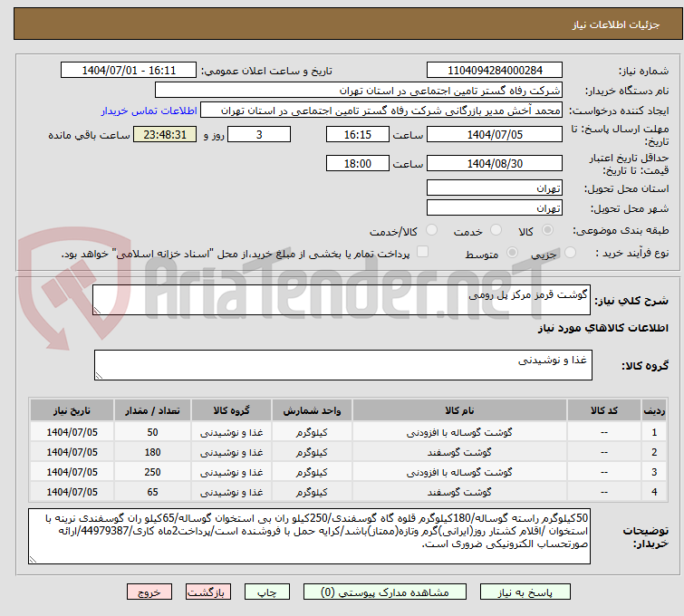The height and width of the screenshot is (616, 684).
Task: Click the جزئیات اطلاعات نیاز header title
Action: pyautogui.click(x=615, y=24)
